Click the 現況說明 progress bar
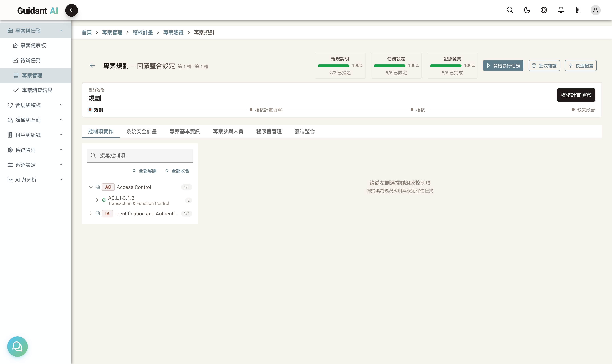Viewport: 612px width, 364px height. [x=333, y=66]
